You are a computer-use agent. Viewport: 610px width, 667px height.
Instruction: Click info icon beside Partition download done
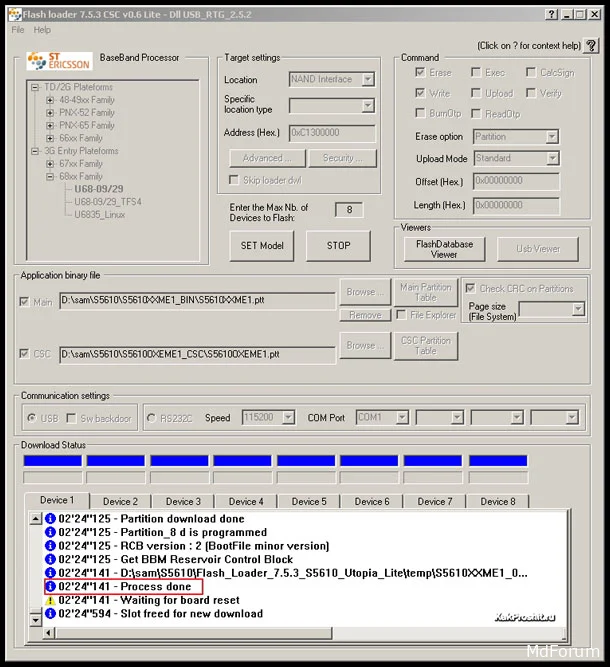tap(50, 519)
